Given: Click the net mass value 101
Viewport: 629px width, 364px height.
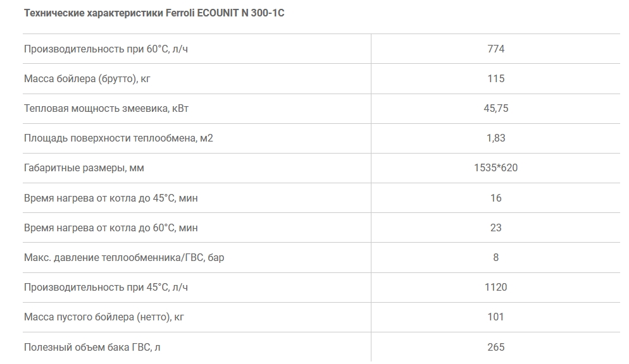Looking at the screenshot, I should tap(496, 317).
